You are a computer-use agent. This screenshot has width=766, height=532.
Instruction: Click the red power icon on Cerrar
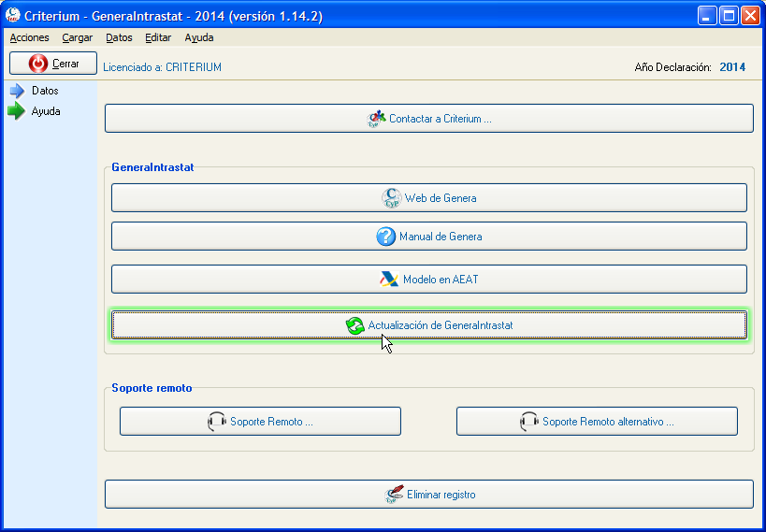(x=38, y=64)
